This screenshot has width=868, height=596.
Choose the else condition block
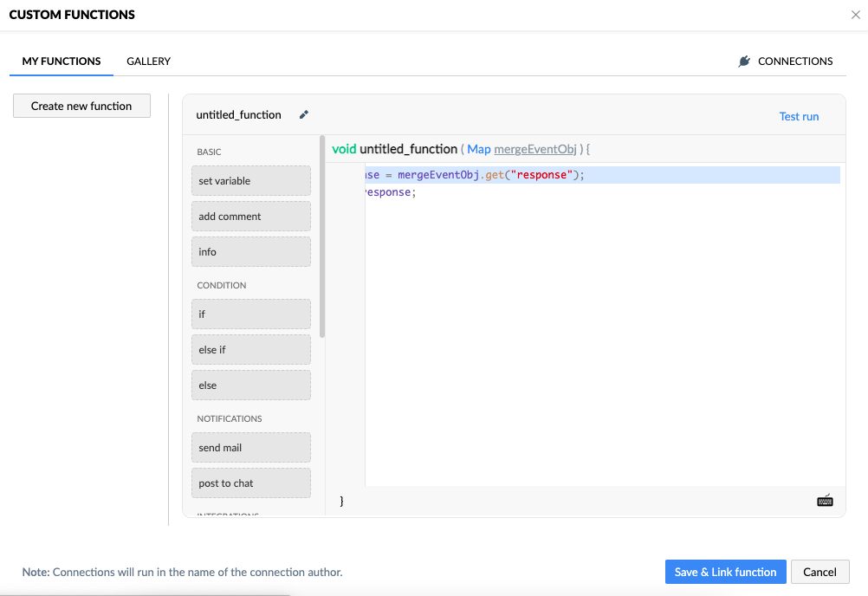click(250, 385)
